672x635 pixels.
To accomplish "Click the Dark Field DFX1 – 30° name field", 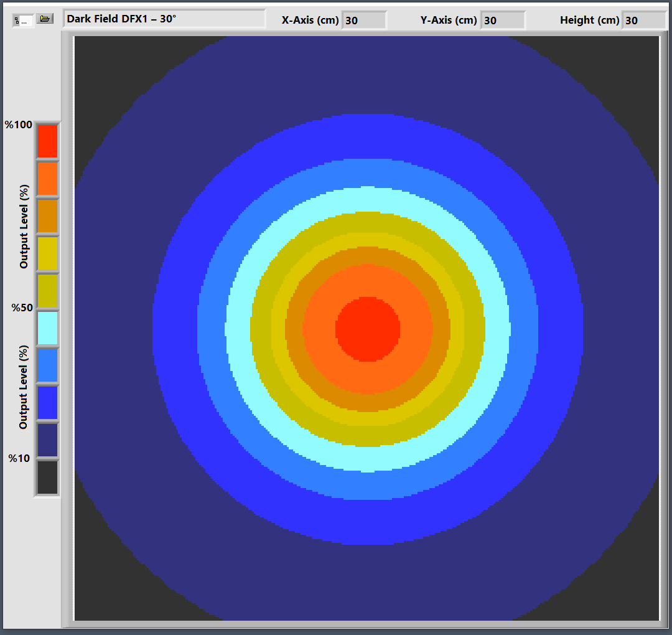I will point(164,19).
